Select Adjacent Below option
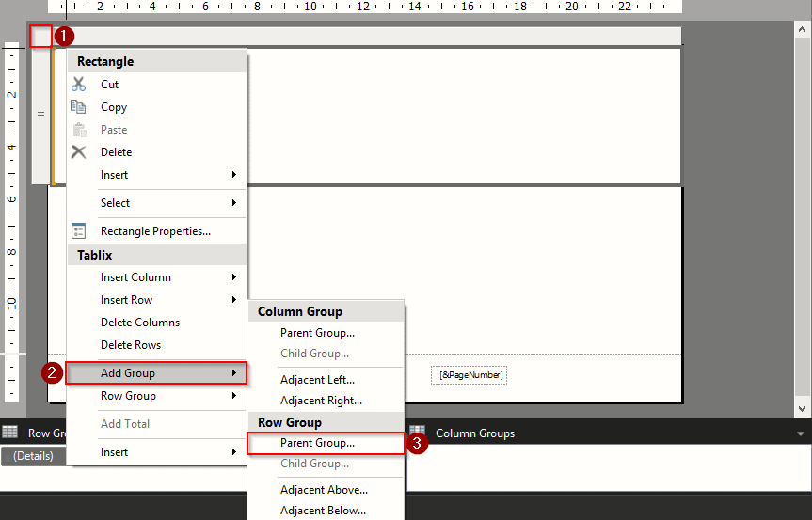812x520 pixels. pyautogui.click(x=326, y=511)
